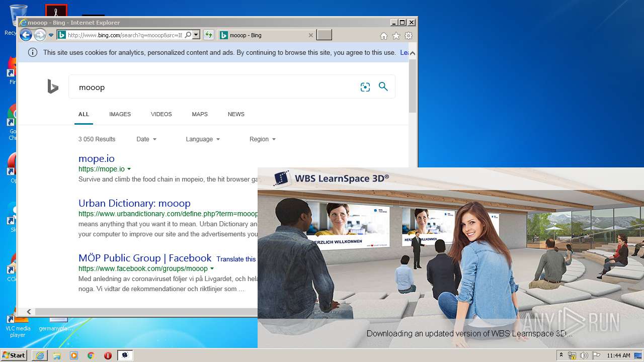
Task: Show hidden tray icons with the chevron
Action: [x=561, y=355]
